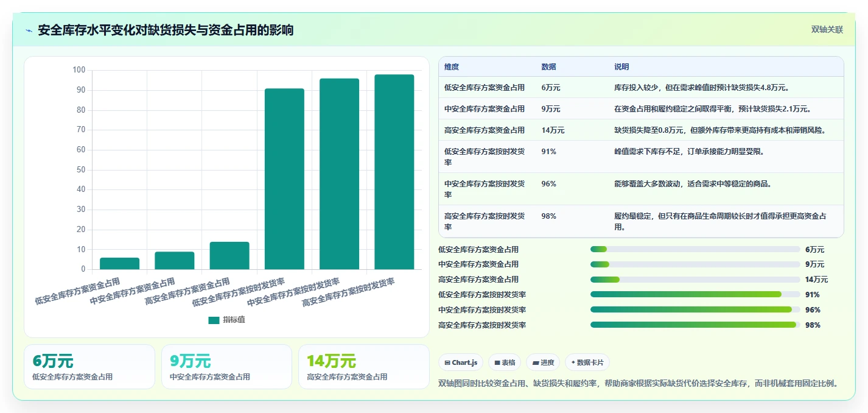
Task: Click the table value 96%
Action: [548, 183]
